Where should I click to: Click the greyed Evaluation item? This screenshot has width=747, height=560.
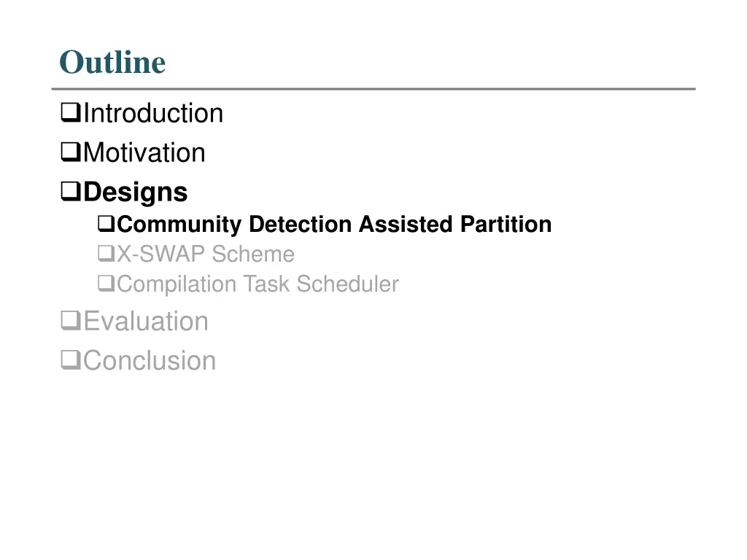point(146,321)
